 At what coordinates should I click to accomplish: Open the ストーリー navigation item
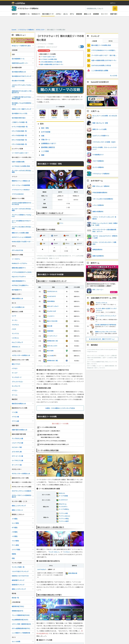coord(104,14)
